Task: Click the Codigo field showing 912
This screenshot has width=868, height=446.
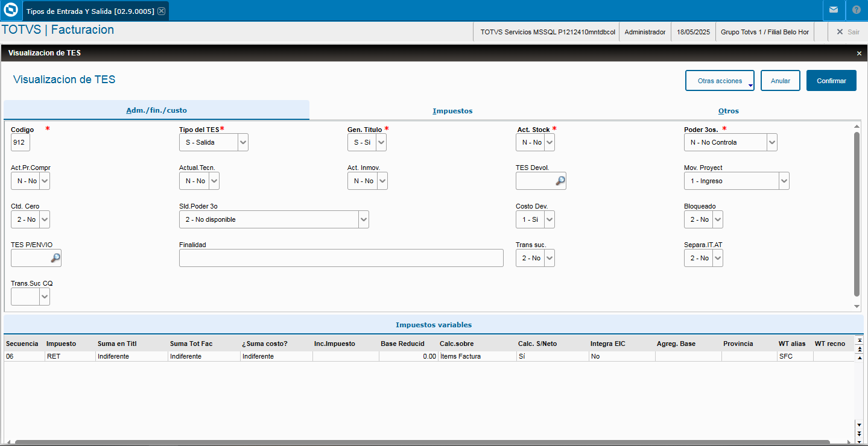Action: [x=21, y=142]
